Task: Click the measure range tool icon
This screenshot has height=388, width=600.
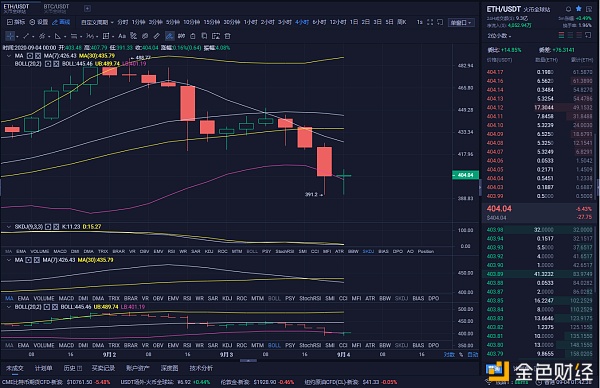Action: point(182,36)
